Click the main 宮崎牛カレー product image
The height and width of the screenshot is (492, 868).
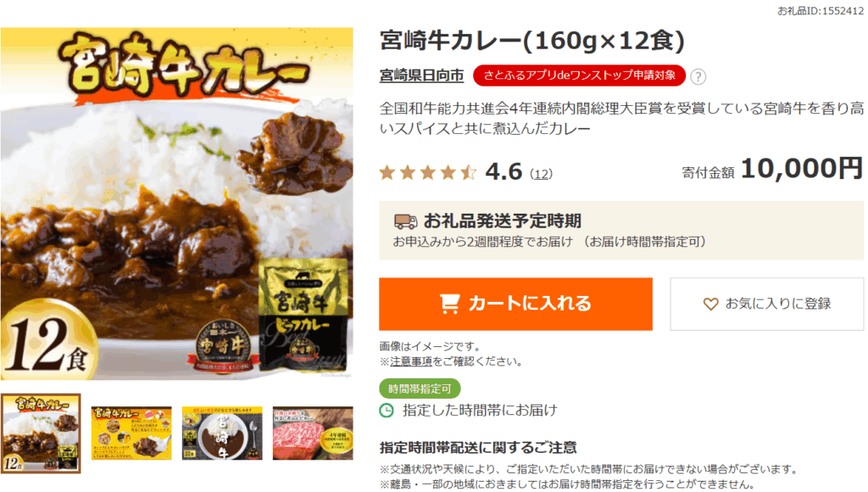pyautogui.click(x=176, y=204)
